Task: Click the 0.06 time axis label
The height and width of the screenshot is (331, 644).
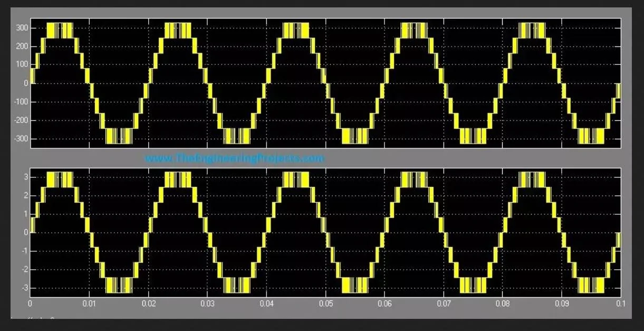Action: click(385, 305)
